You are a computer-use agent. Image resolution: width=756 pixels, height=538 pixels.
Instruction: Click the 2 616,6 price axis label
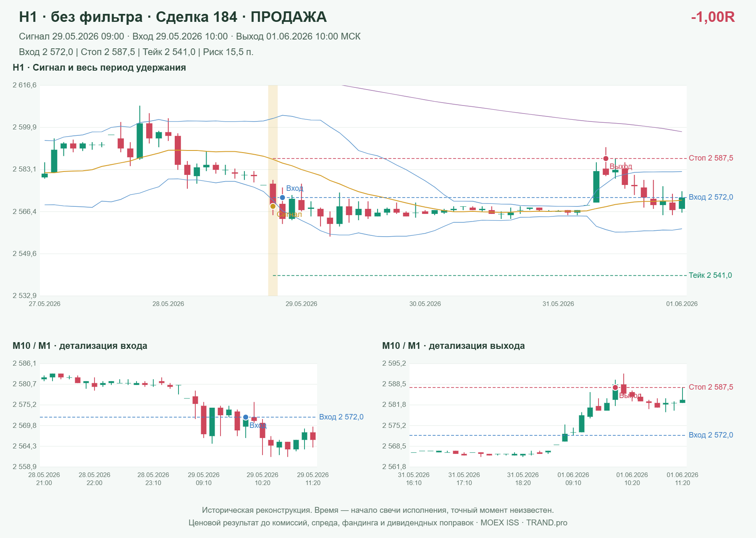click(24, 85)
